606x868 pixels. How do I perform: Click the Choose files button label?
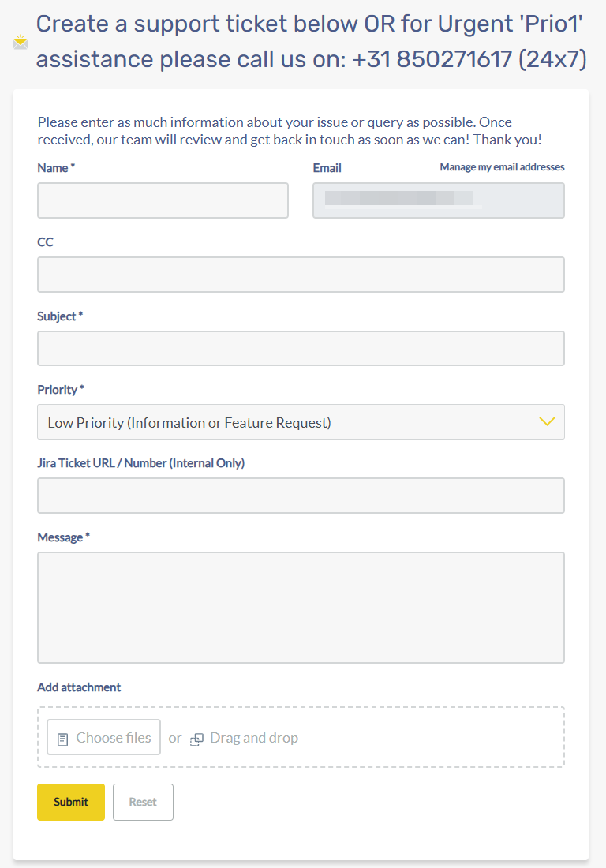114,738
